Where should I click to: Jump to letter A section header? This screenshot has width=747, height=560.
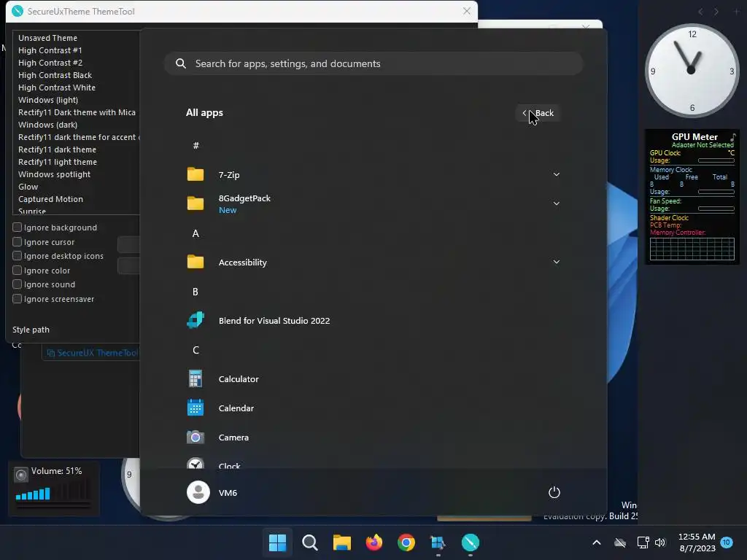[x=196, y=233]
